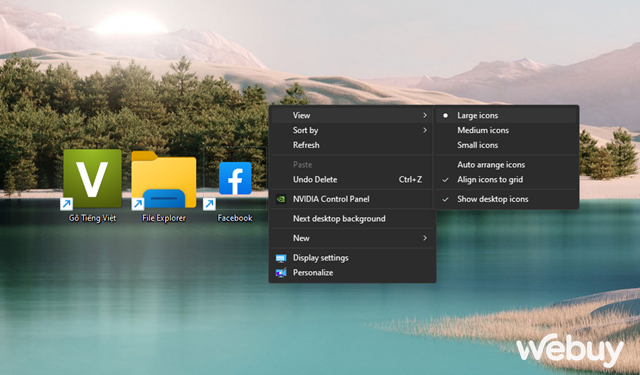Expand the New submenu chevron
Screen dimensions: 640x375
[424, 238]
